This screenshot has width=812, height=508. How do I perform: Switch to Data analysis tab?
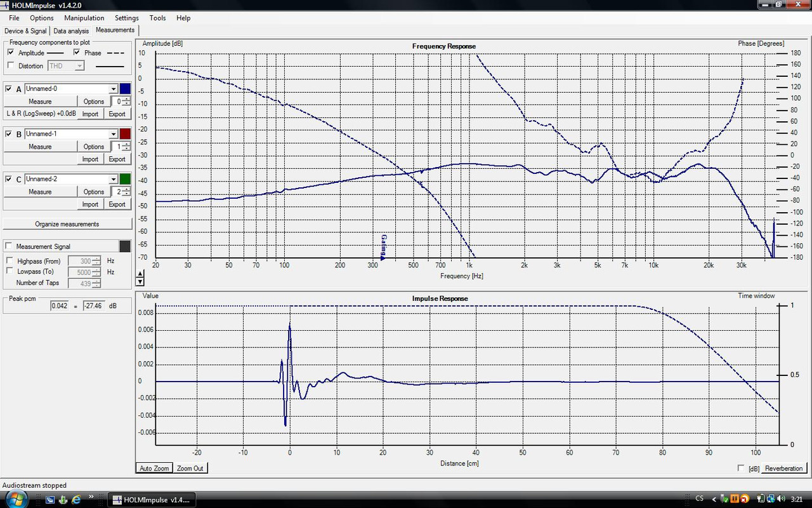[x=71, y=30]
